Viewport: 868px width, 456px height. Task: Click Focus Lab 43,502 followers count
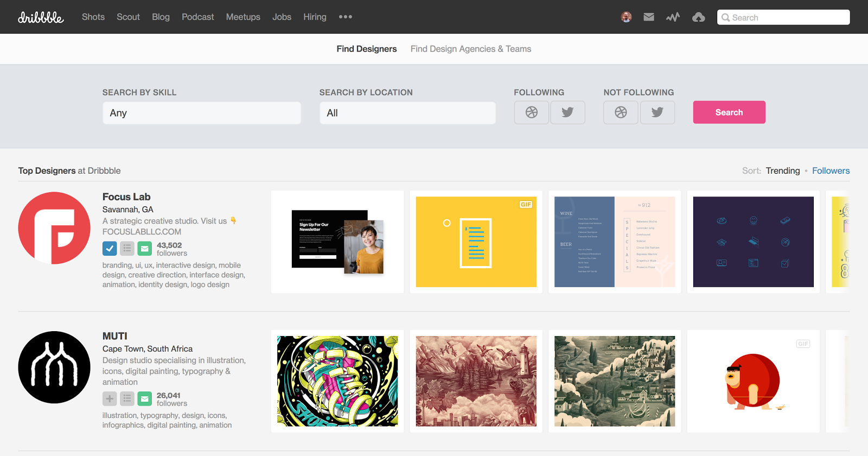172,249
